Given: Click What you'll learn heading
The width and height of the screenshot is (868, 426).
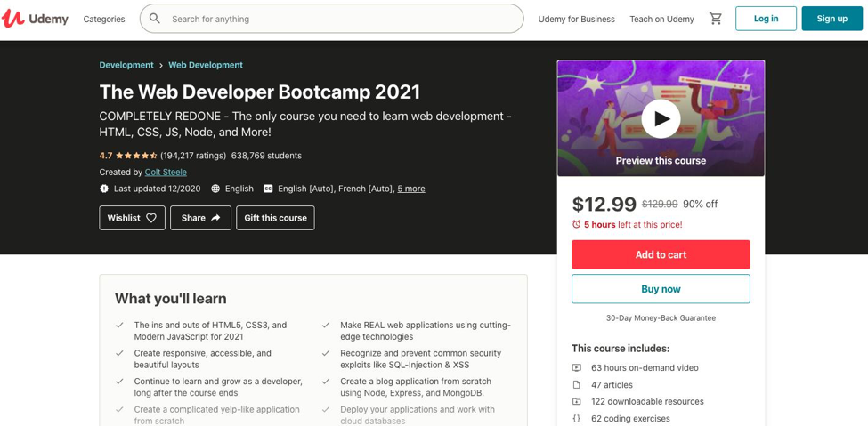Looking at the screenshot, I should click(171, 300).
